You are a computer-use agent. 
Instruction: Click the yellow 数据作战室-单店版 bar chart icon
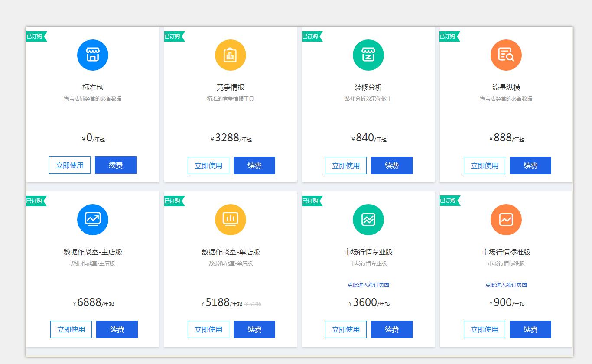pos(231,220)
